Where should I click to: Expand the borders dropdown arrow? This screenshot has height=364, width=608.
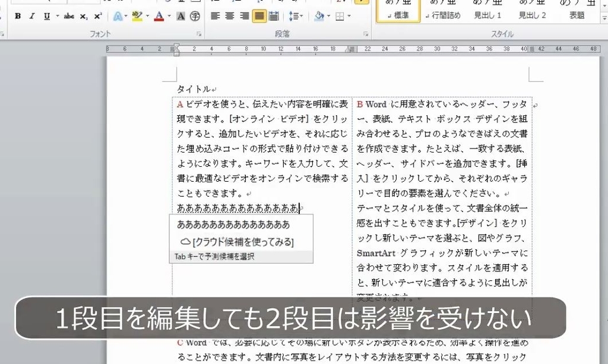(x=349, y=16)
